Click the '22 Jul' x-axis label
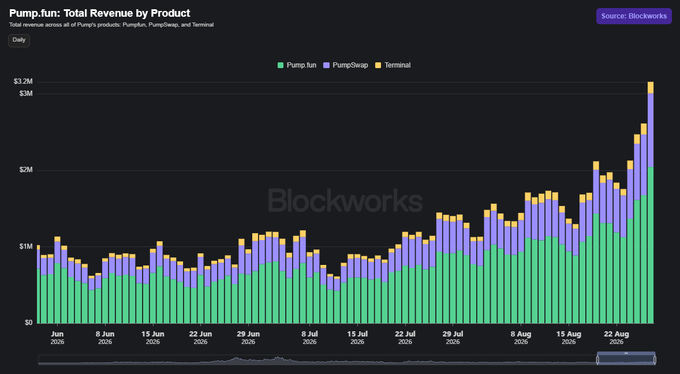Screen dimensions: 680x374 405,334
